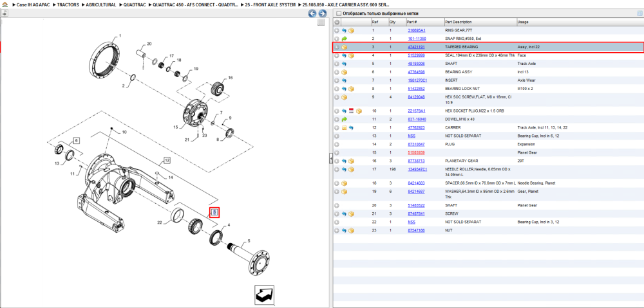Select 'Expansion' usage cell
Screen dimensions: 644x308
tap(526, 145)
